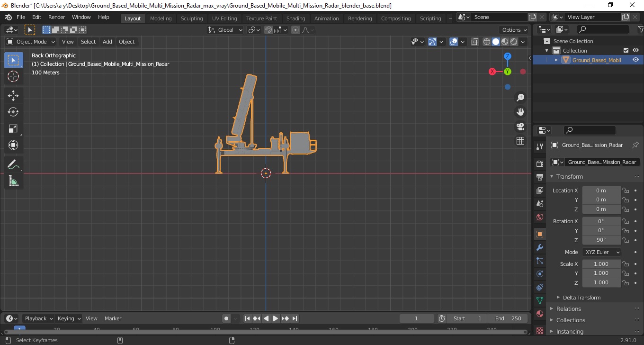Select the Measure tool
This screenshot has width=644, height=345.
[x=13, y=181]
